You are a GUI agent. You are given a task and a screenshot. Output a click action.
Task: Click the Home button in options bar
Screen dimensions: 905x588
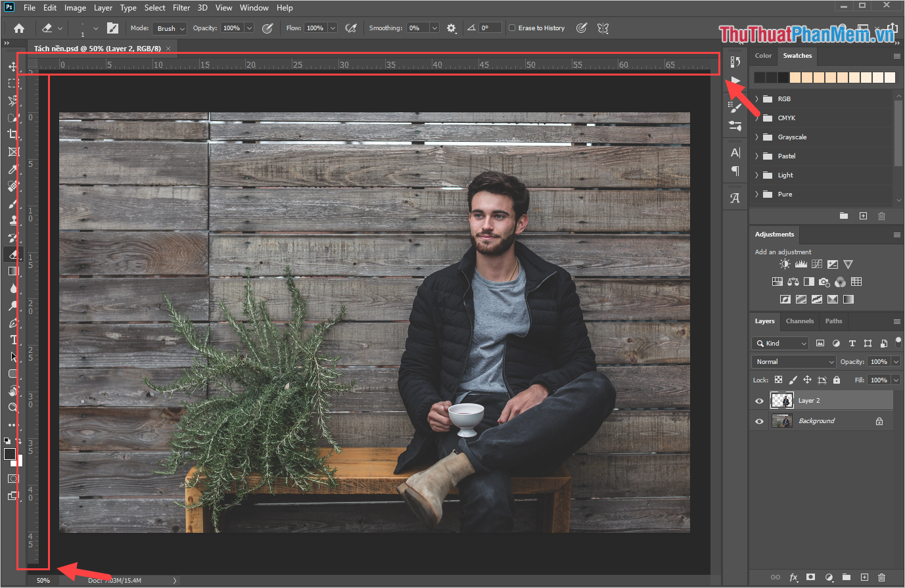pyautogui.click(x=19, y=28)
